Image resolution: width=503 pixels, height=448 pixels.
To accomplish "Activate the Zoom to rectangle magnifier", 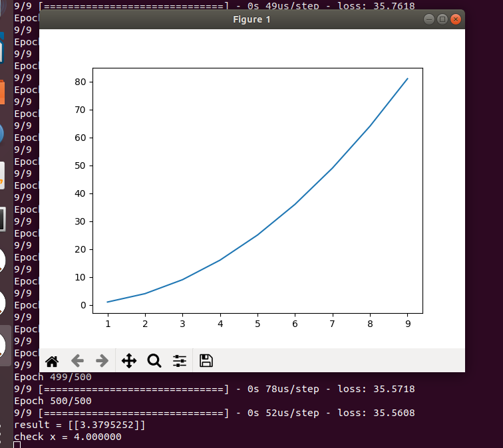I will click(x=154, y=361).
